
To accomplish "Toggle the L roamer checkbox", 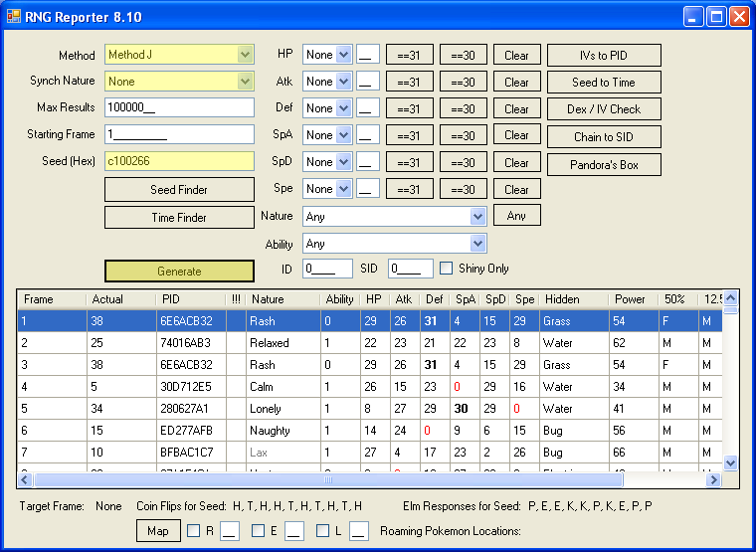I will [x=323, y=531].
